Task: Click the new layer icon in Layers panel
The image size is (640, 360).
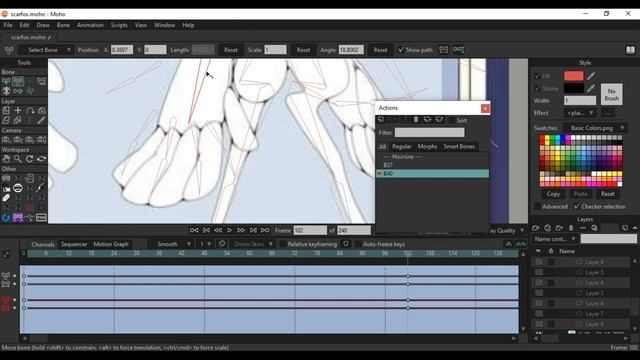Action: [x=536, y=228]
